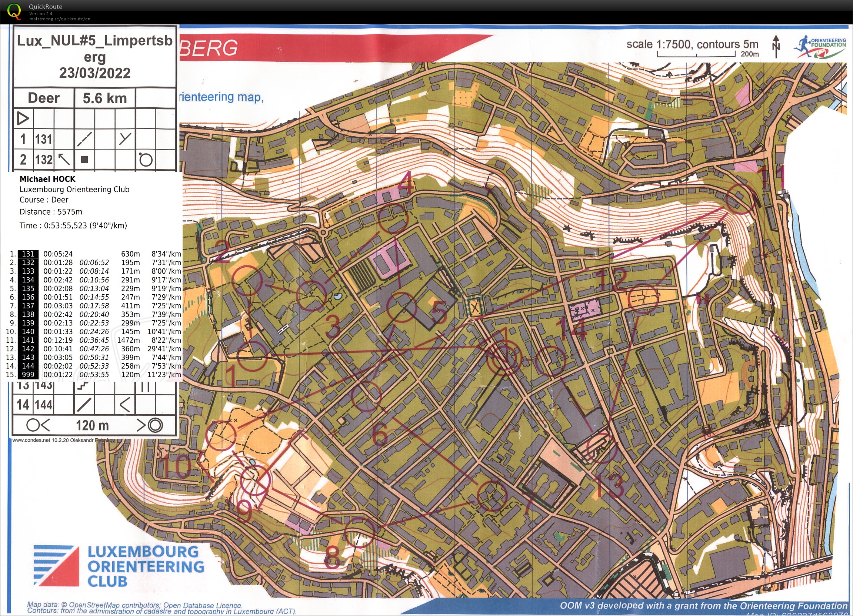This screenshot has width=853, height=616.
Task: Select split code 134 in the splits list
Action: pyautogui.click(x=28, y=280)
